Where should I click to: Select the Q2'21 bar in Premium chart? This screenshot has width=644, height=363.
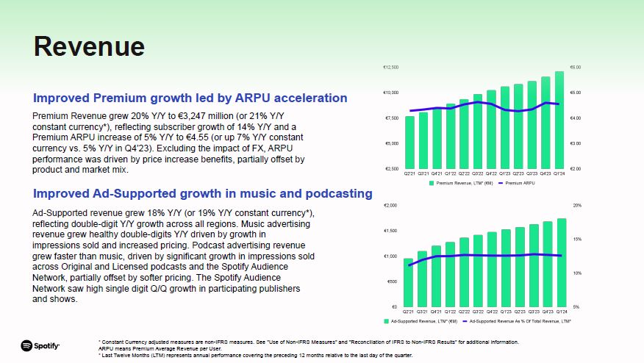coord(409,143)
